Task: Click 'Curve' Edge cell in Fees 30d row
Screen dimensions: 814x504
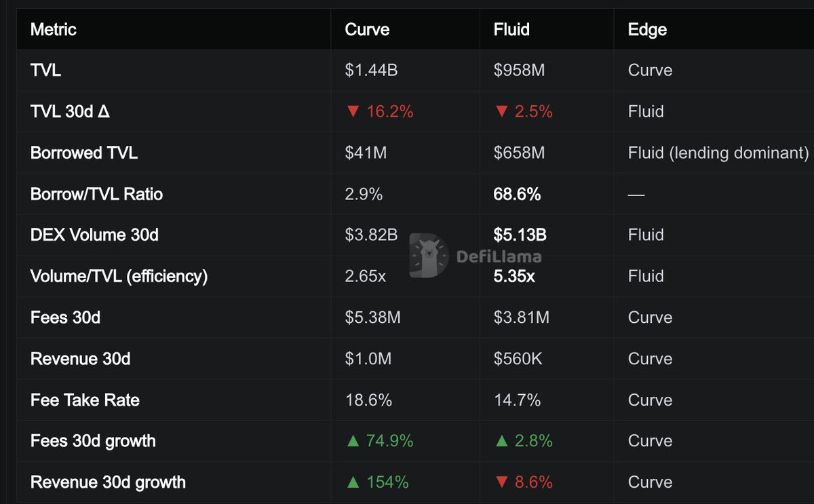Action: (x=650, y=317)
